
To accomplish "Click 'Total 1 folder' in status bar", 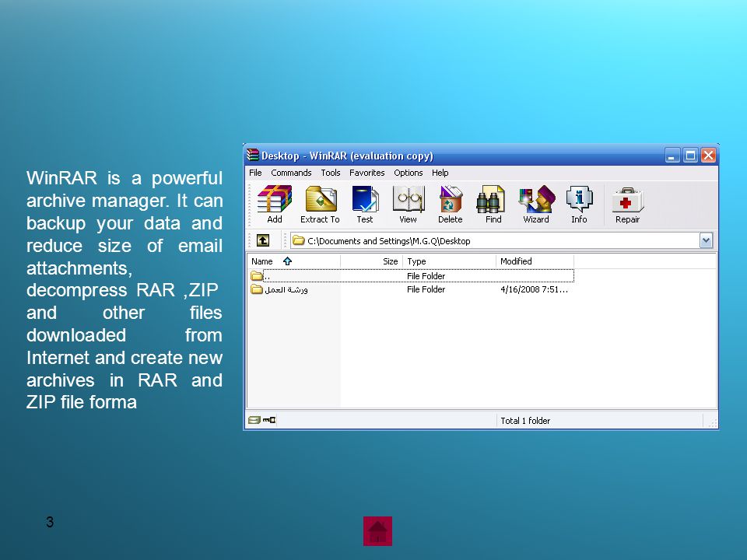I will pos(525,421).
